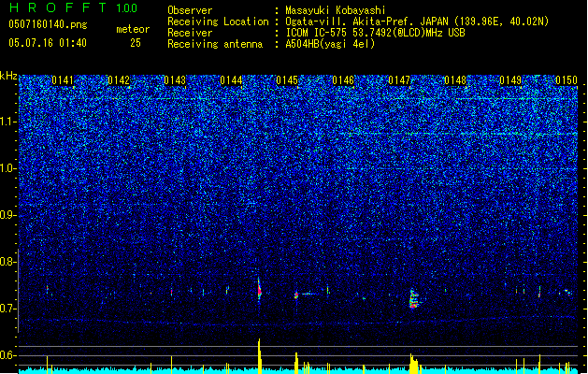This screenshot has width=588, height=374.
Task: Select the A504HB(yagi 4el) antenna text
Action: point(330,44)
